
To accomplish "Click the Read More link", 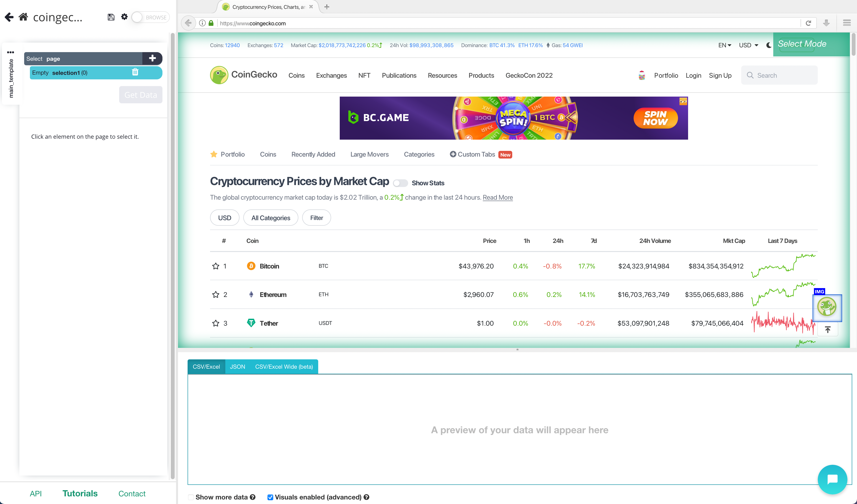I will click(497, 197).
